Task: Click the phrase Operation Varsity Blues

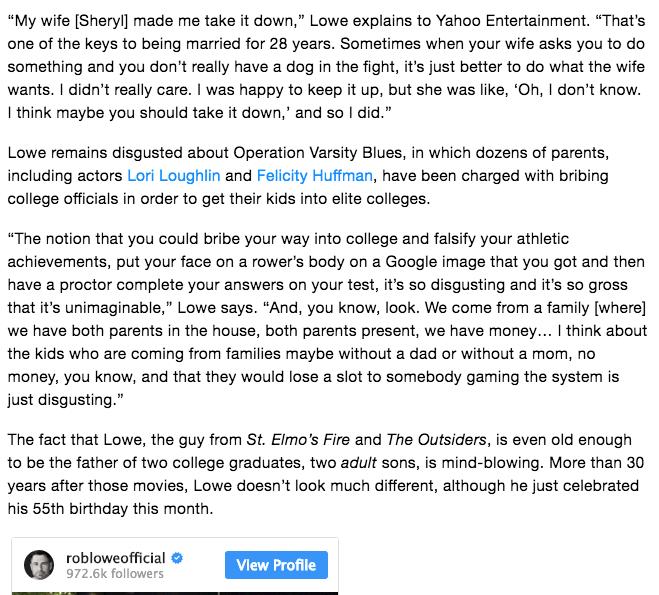Action: click(318, 153)
